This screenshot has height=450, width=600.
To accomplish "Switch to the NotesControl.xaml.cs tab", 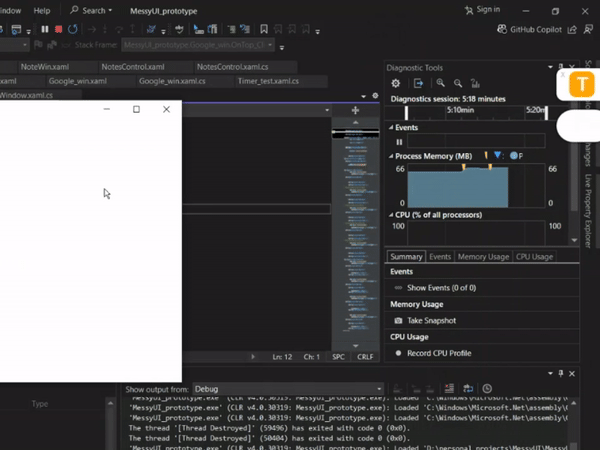I will click(233, 67).
